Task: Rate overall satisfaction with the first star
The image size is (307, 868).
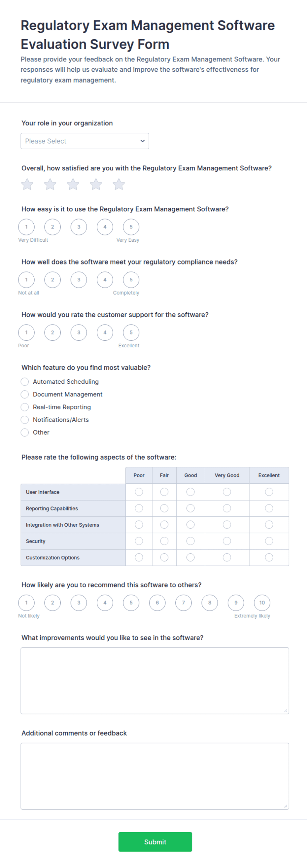Action: (27, 184)
